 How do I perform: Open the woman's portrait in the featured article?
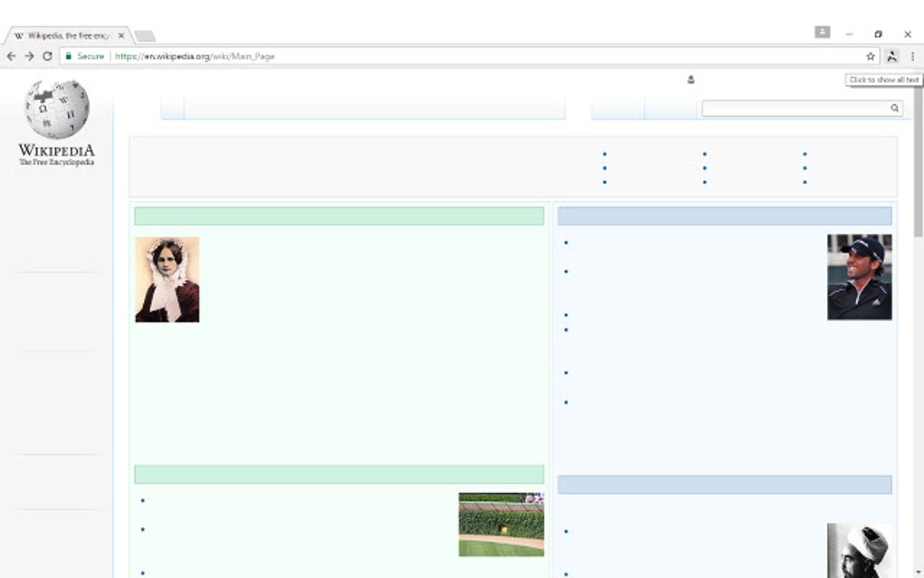168,279
